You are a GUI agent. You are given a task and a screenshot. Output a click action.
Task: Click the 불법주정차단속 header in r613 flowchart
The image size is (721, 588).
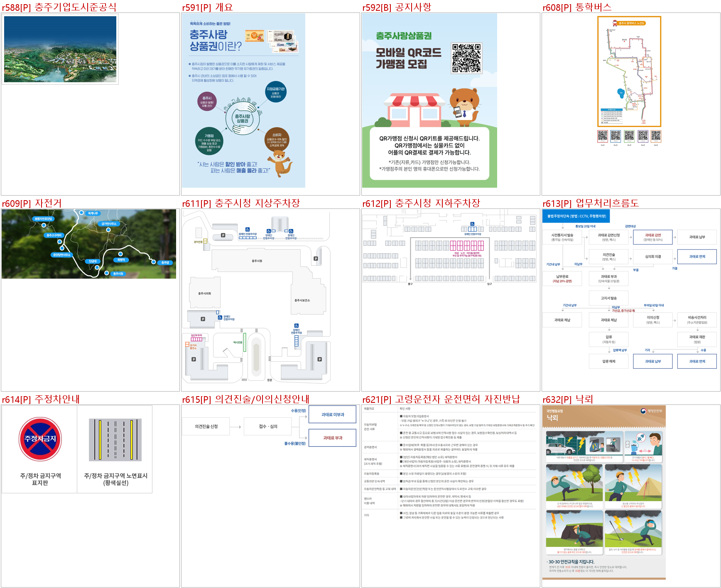[576, 216]
